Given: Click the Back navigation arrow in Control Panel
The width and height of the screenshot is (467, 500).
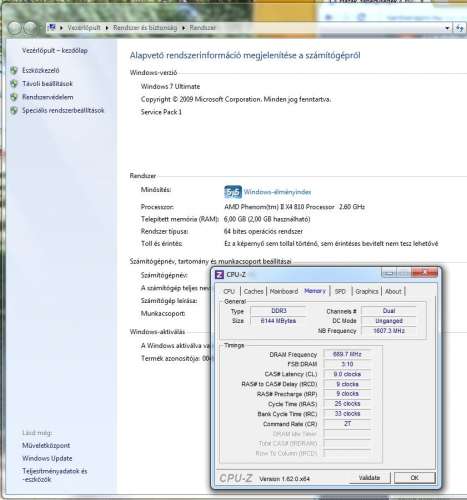Looking at the screenshot, I should click(14, 28).
